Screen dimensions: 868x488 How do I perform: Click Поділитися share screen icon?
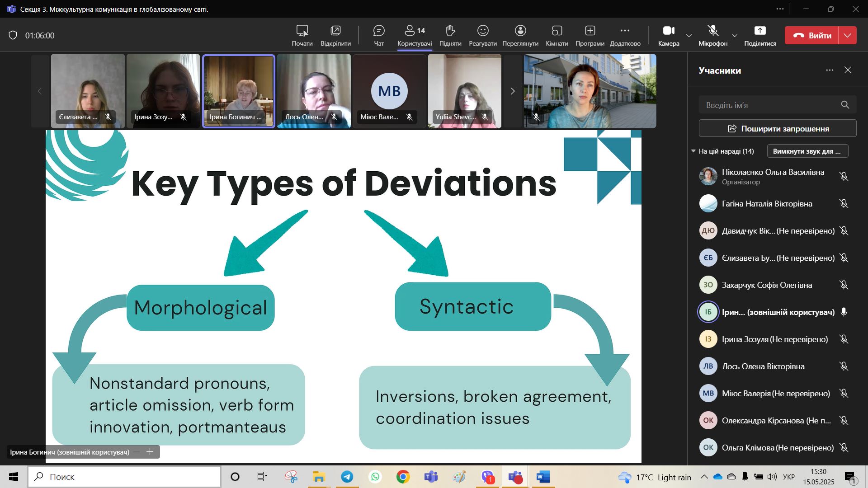(x=760, y=35)
